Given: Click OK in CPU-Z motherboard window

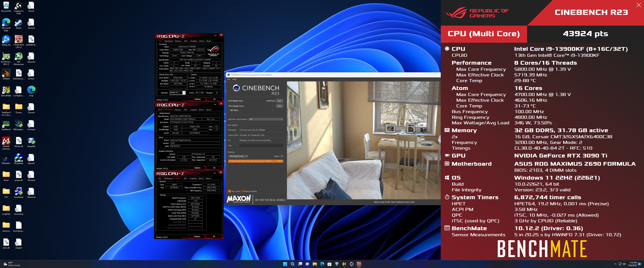Looking at the screenshot, I should 214,168.
